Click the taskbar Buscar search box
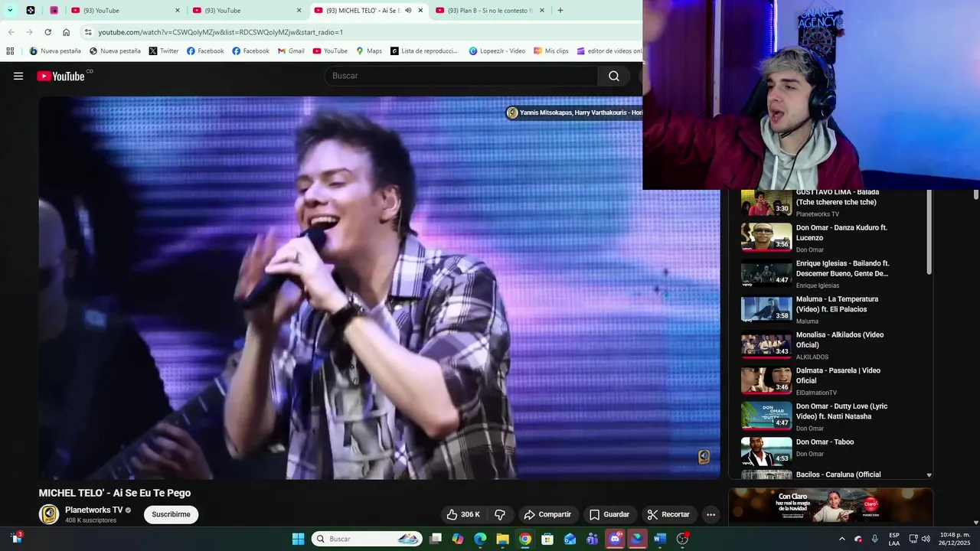The height and width of the screenshot is (551, 980). 367,539
